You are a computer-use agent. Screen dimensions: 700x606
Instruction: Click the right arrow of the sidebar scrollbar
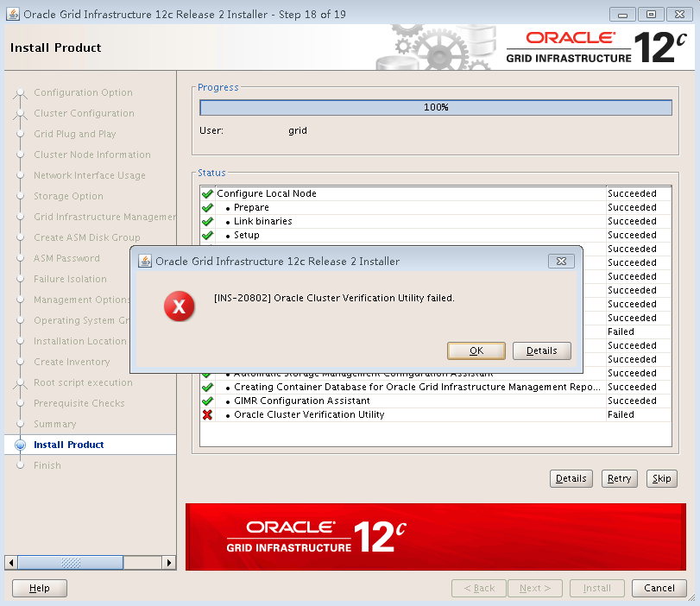[x=169, y=562]
